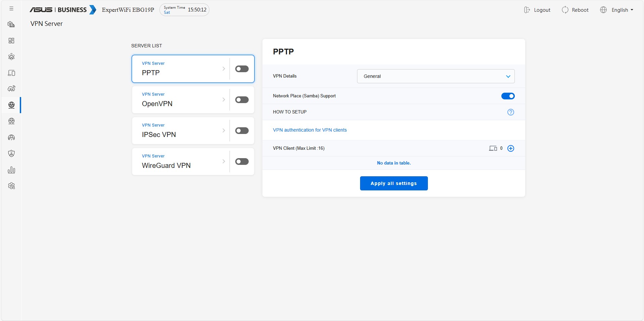Open the bar chart statistics icon in the sidebar
This screenshot has width=644, height=321.
(11, 170)
